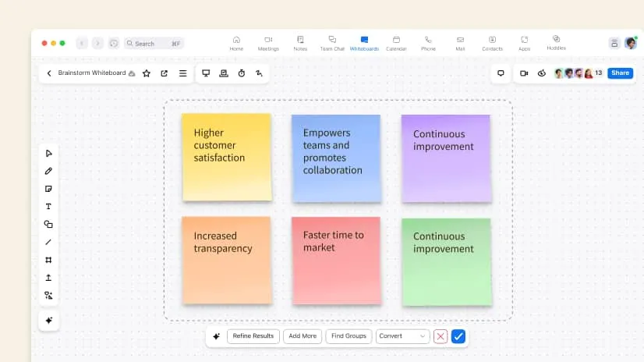Select the Line connector tool
The image size is (644, 362).
point(48,242)
